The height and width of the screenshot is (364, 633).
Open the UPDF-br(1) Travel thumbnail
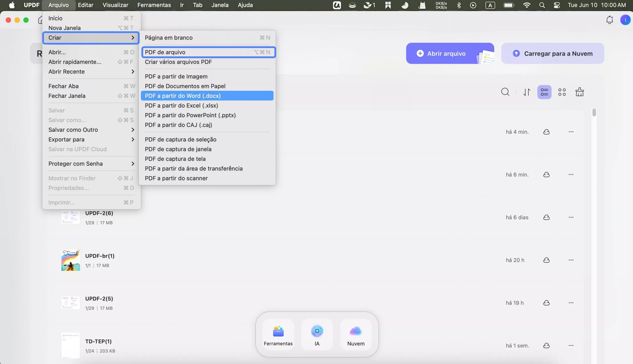pyautogui.click(x=70, y=260)
